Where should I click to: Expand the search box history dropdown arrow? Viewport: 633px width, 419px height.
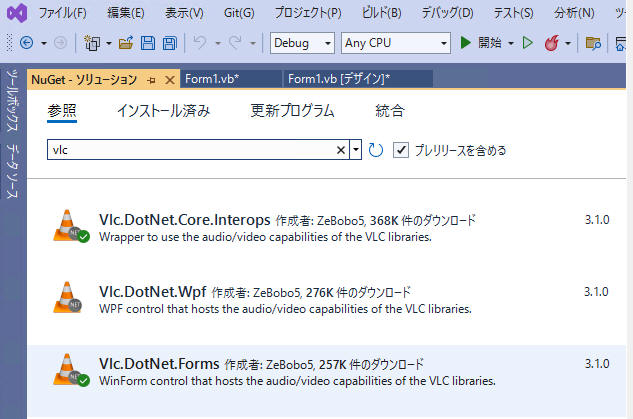[x=355, y=150]
